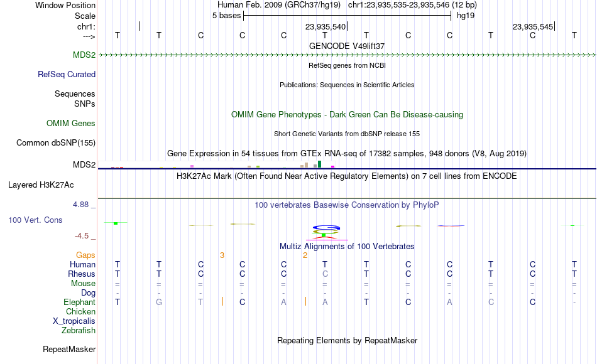Click the 'RefSeq genes from NCBI' track title

[x=347, y=65]
